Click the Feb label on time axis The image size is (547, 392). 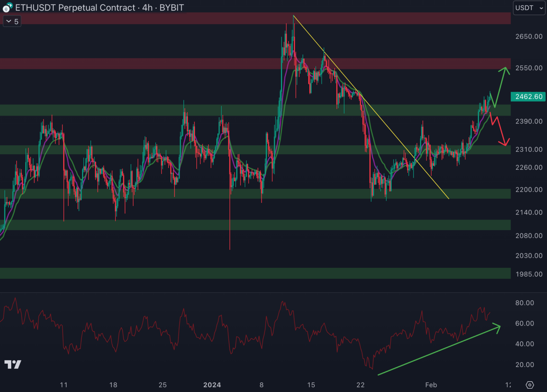[x=431, y=385]
